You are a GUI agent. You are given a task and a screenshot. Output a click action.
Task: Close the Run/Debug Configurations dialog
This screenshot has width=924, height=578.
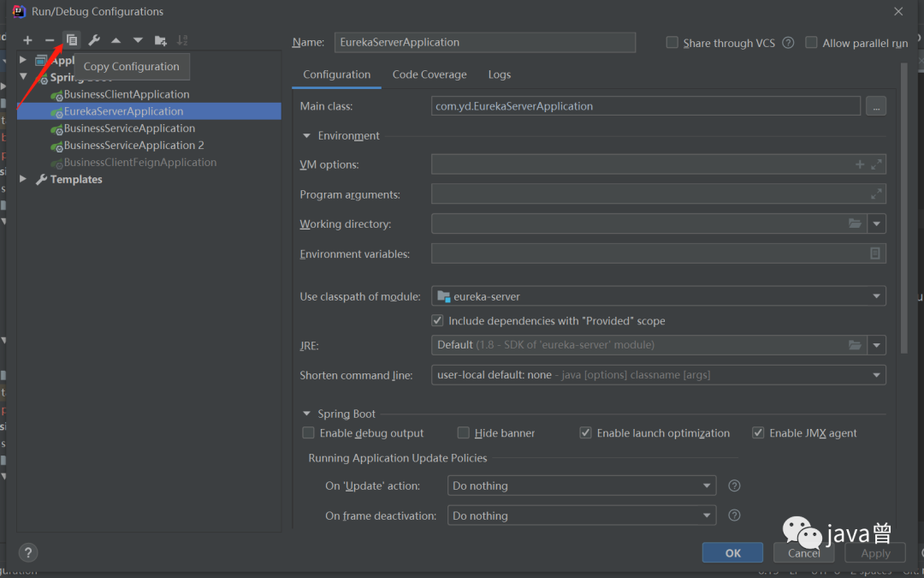898,12
